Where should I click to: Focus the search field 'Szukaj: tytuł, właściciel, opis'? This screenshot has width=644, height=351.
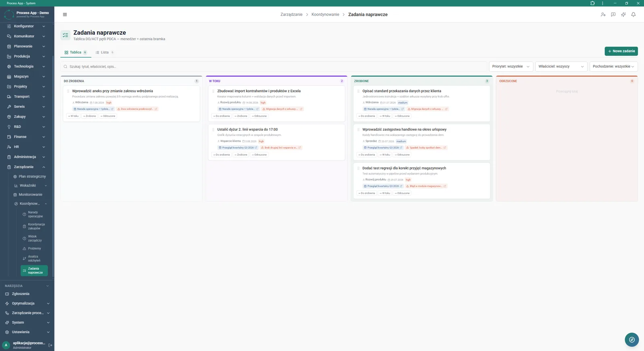tap(274, 66)
